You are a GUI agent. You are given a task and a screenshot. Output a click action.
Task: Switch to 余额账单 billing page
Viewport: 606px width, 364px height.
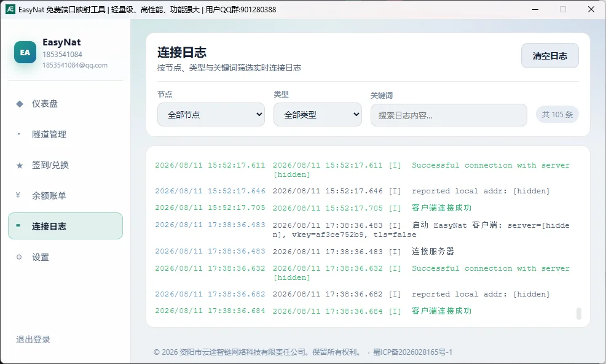[x=65, y=196]
